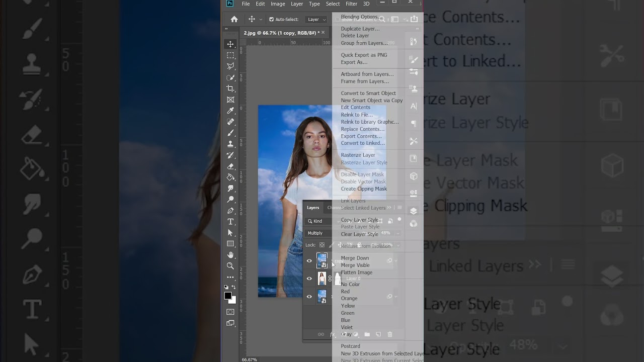The height and width of the screenshot is (362, 644).
Task: Select the Rectangle shape tool
Action: tap(230, 244)
